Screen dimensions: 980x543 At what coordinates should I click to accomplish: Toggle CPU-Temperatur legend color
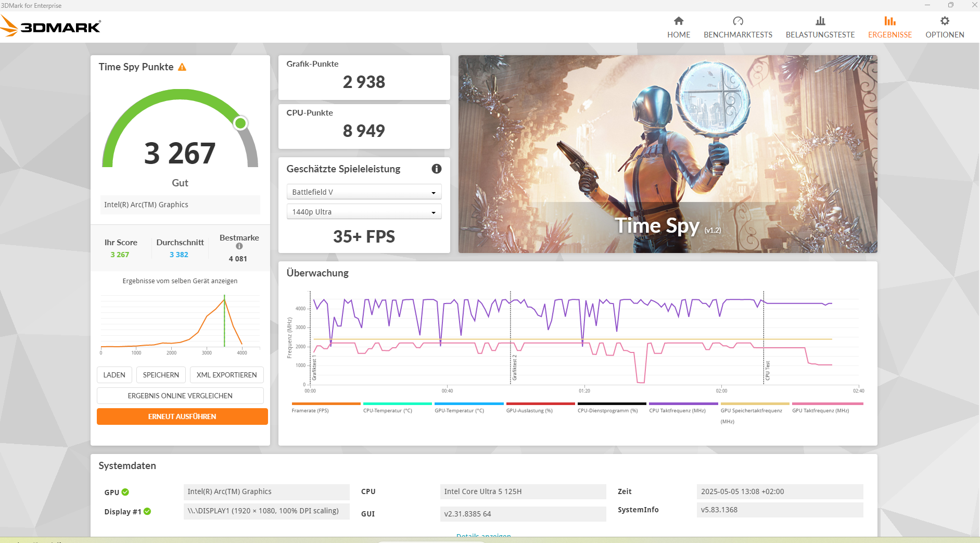397,403
